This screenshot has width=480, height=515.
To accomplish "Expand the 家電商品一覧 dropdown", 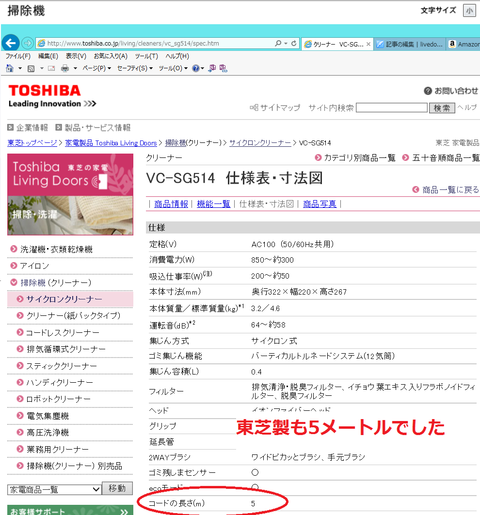I will [x=54, y=489].
